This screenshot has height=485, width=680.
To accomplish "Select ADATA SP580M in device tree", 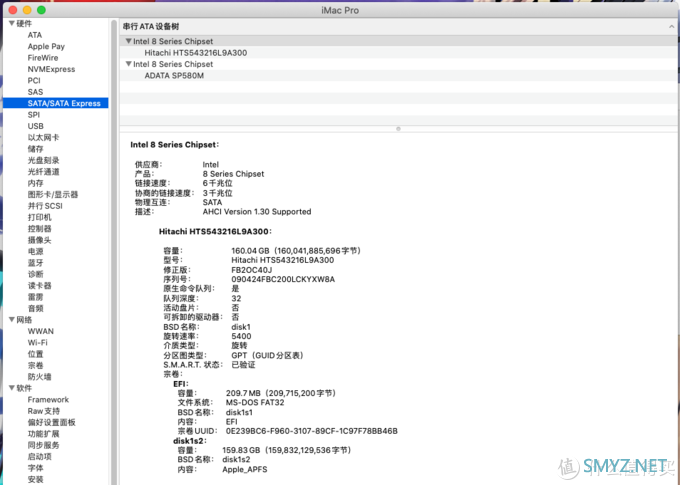I will 174,75.
